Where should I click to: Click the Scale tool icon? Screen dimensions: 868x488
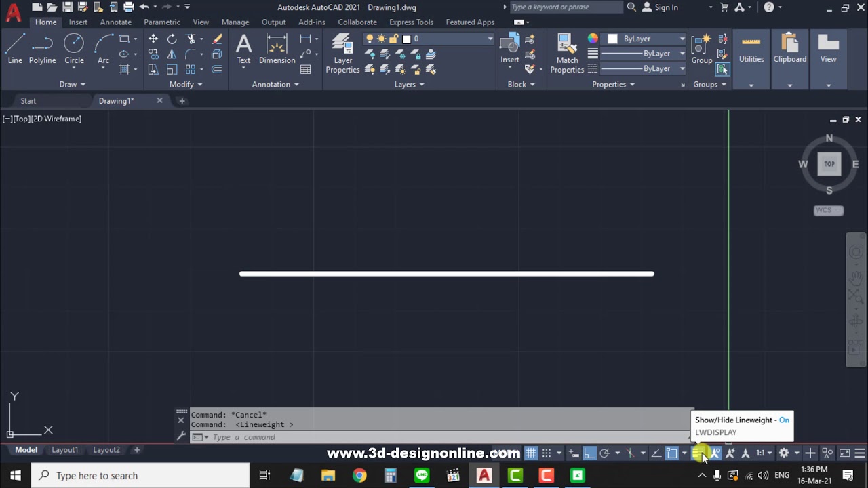coord(172,69)
